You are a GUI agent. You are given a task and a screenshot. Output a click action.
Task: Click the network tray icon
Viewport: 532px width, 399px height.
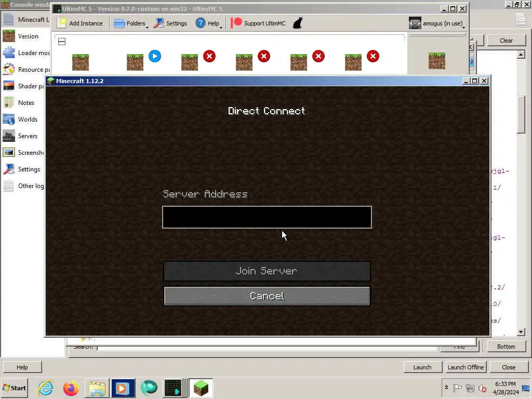point(470,388)
